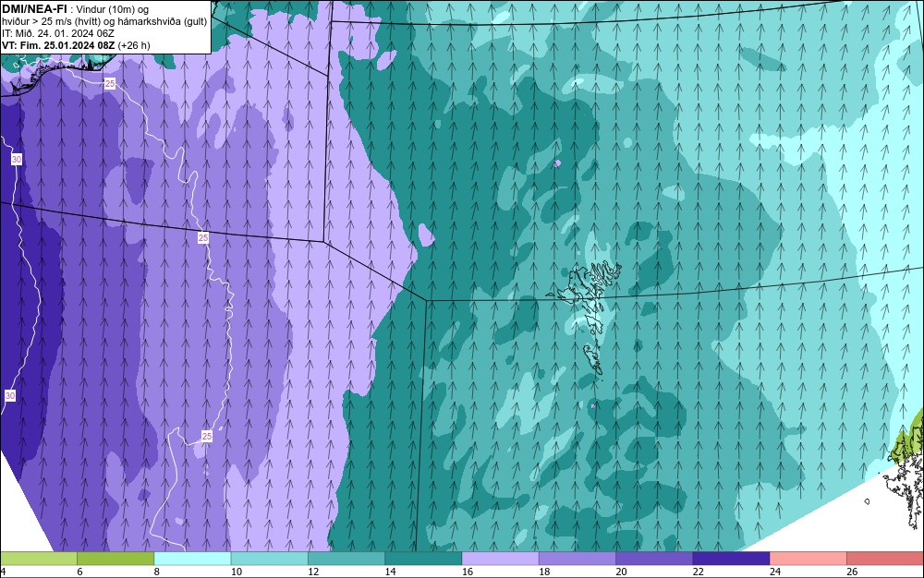Click the legend value 18
The image size is (924, 578).
pos(544,572)
